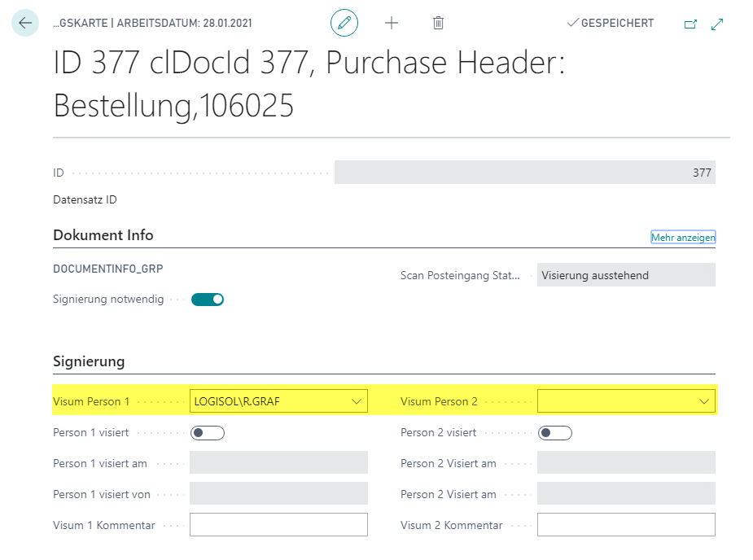
Task: Toggle Person 1 visiert switch
Action: click(208, 433)
